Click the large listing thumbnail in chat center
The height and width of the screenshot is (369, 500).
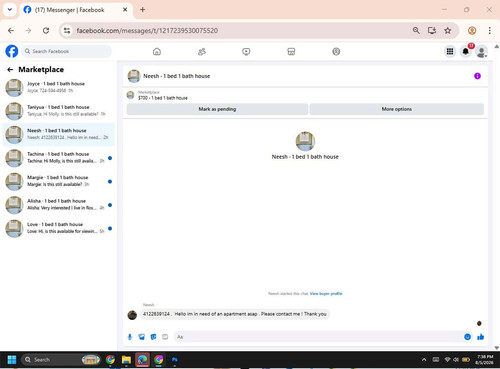[305, 141]
